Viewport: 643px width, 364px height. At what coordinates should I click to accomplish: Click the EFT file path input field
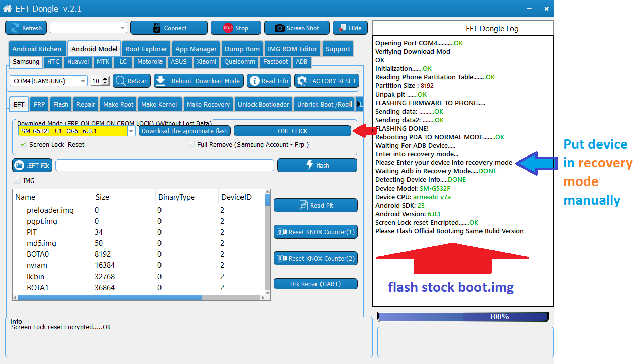pos(165,165)
